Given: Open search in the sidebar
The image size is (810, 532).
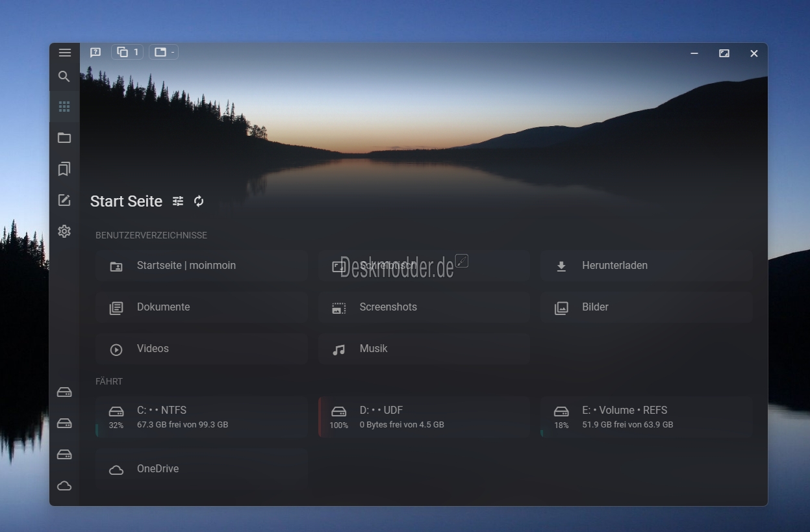Looking at the screenshot, I should pyautogui.click(x=64, y=77).
